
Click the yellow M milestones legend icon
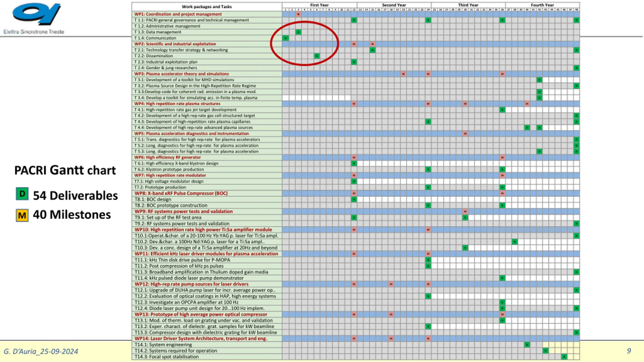click(22, 215)
